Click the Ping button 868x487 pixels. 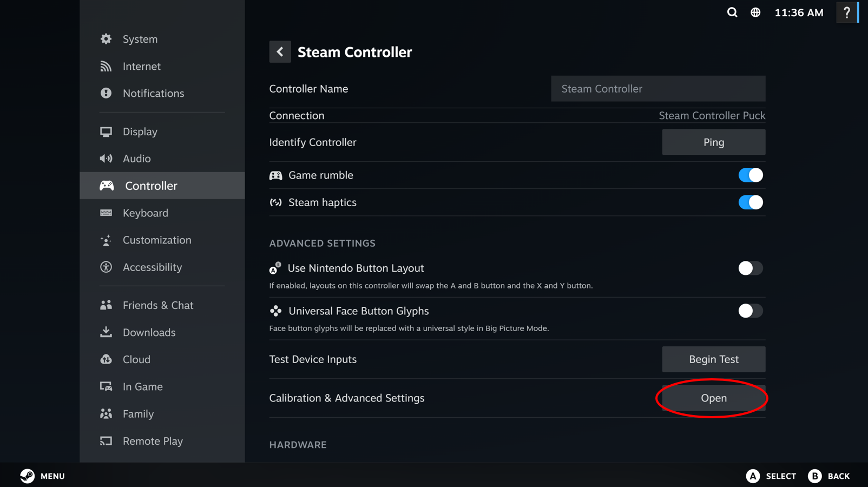point(714,142)
